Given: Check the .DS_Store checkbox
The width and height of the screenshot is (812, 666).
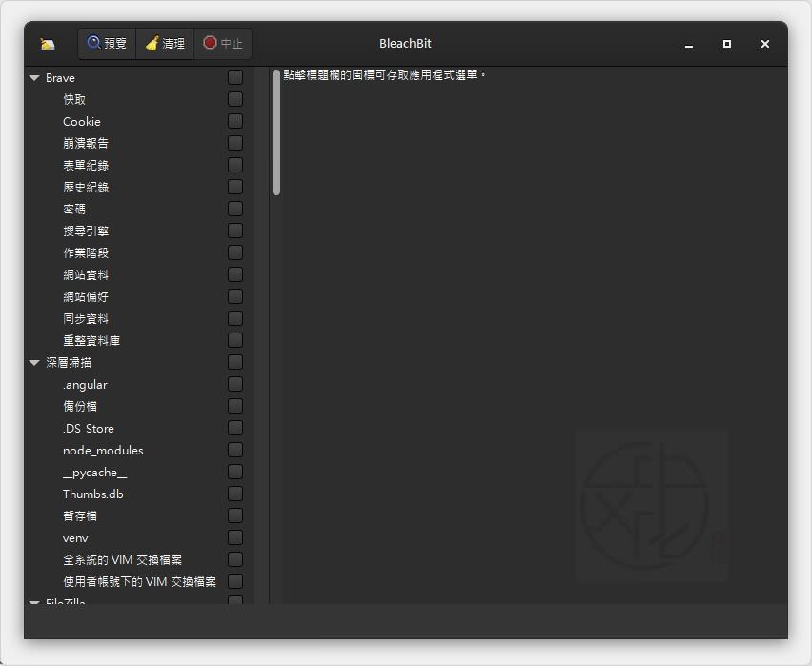Looking at the screenshot, I should click(235, 428).
